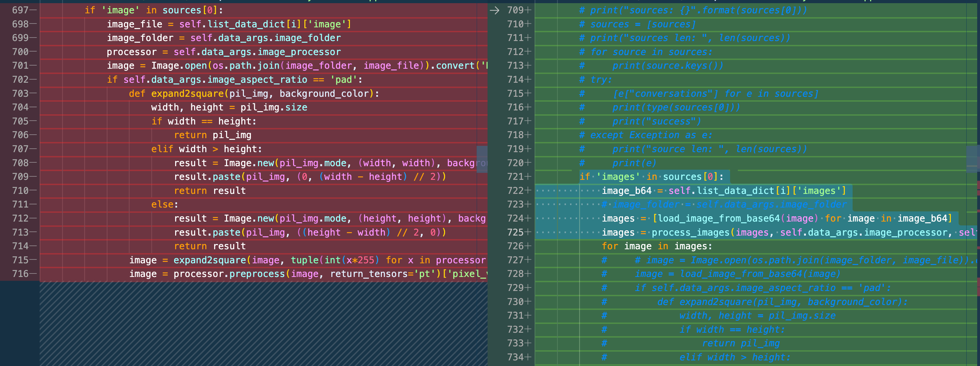
Task: Click the comment '# print("source len: ", len(sources))'
Action: [x=693, y=149]
